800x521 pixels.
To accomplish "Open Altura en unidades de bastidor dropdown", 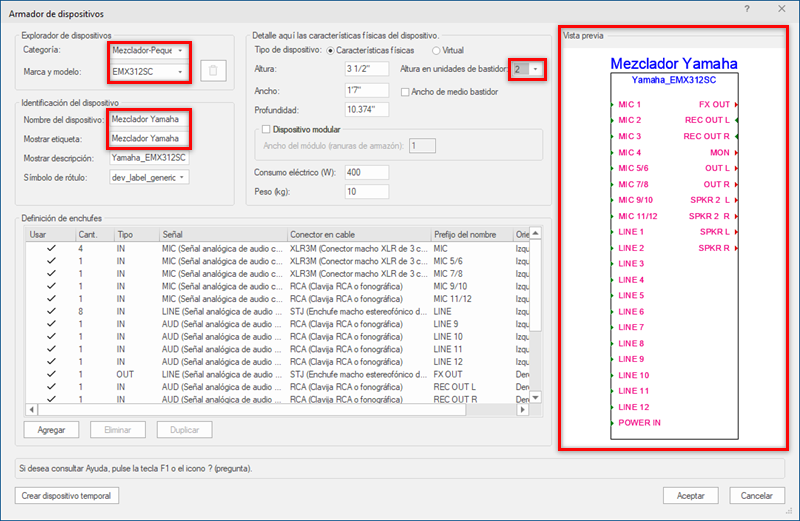I will (535, 69).
